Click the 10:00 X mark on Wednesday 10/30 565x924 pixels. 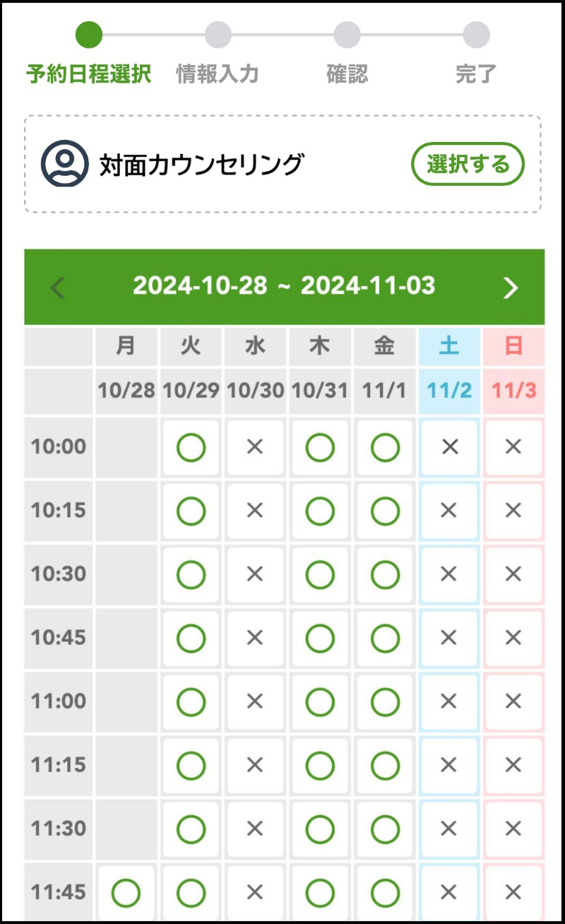point(255,446)
